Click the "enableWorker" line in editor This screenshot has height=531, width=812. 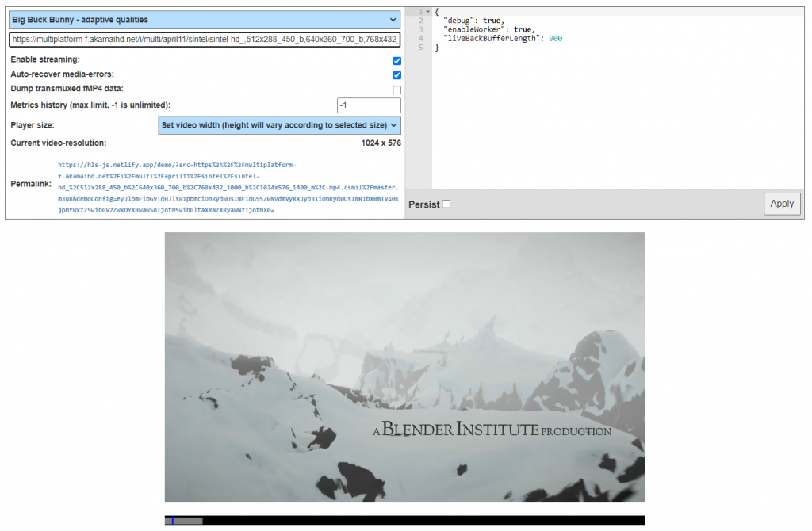[484, 29]
